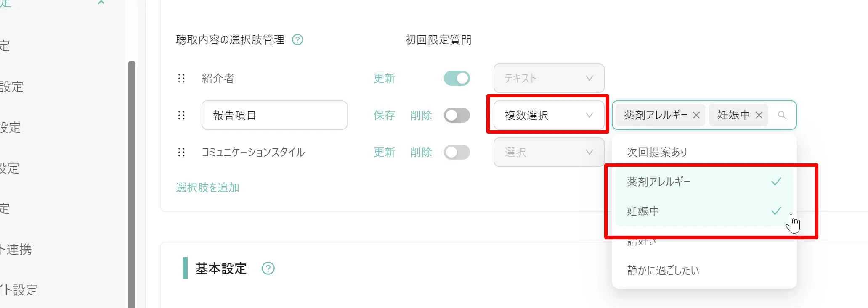Remove the 薬剤アレルギー tag with its X
Screen dimensions: 868x308
pos(696,115)
